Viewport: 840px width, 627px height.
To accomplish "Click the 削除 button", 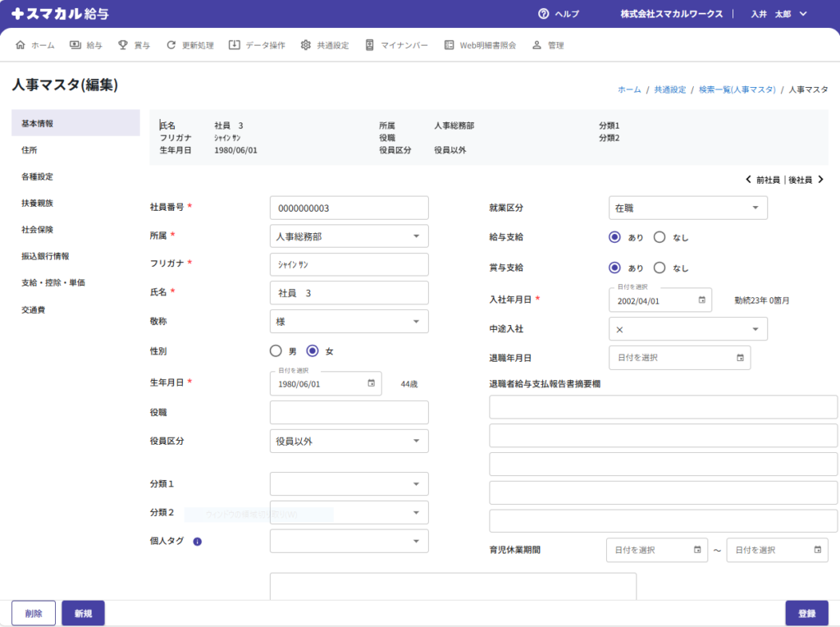I will tap(34, 613).
